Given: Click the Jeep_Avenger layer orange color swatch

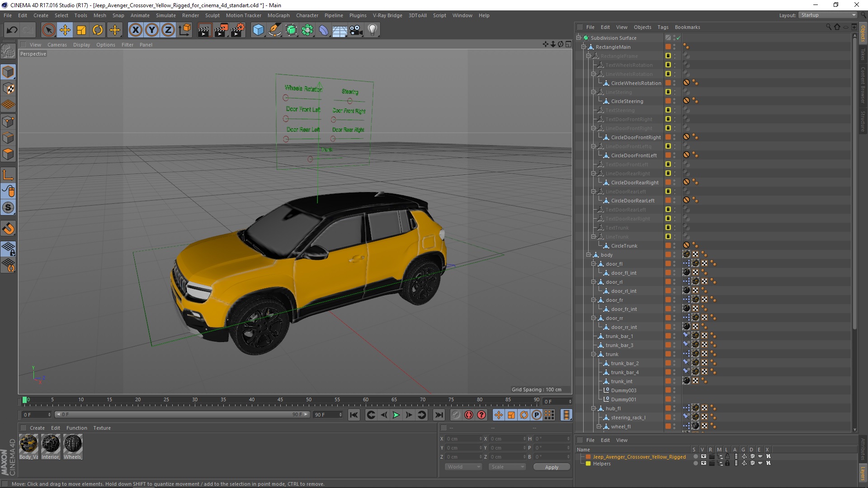Looking at the screenshot, I should 588,457.
